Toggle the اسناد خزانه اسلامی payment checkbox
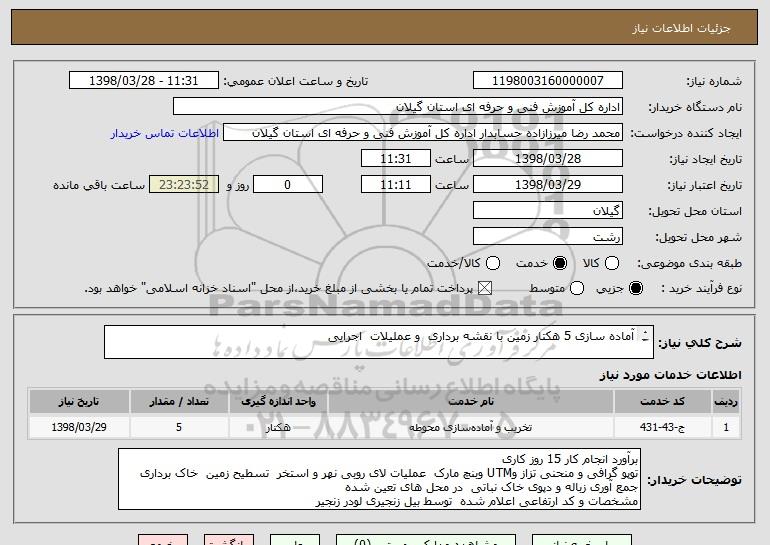 tap(485, 288)
